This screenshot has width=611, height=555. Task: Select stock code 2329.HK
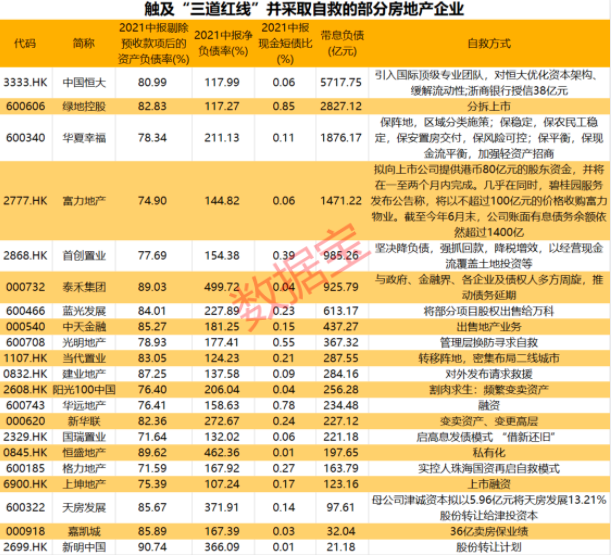(25, 437)
